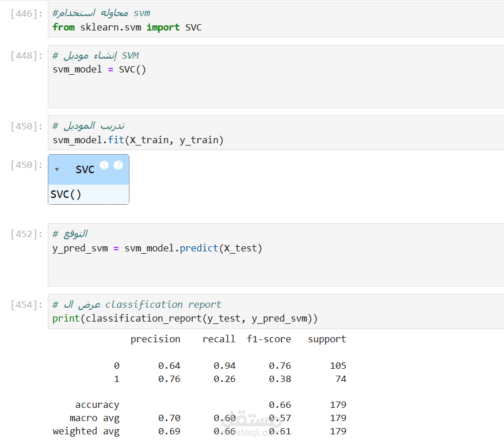Select cell via the [454] prompt

click(x=26, y=305)
